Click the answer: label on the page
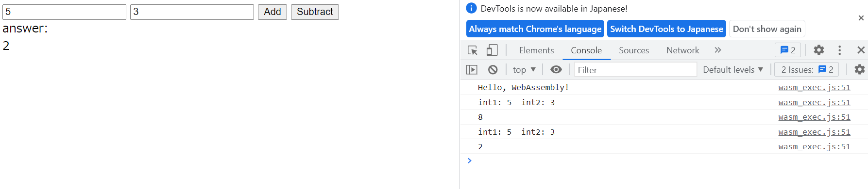This screenshot has width=868, height=189. 25,29
